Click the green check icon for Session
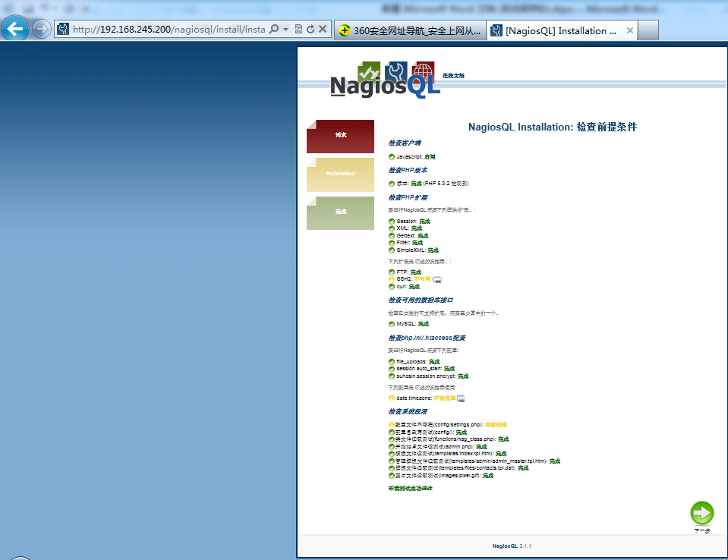 (x=392, y=222)
